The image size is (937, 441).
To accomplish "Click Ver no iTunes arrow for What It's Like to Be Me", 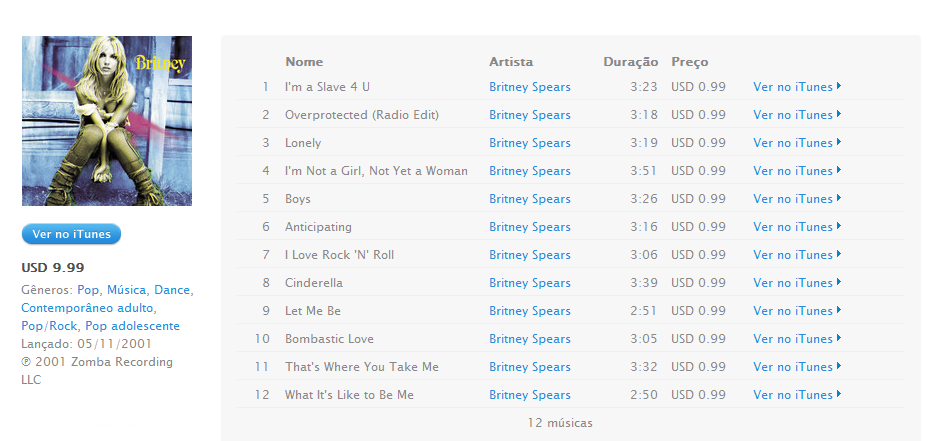I will [x=797, y=394].
